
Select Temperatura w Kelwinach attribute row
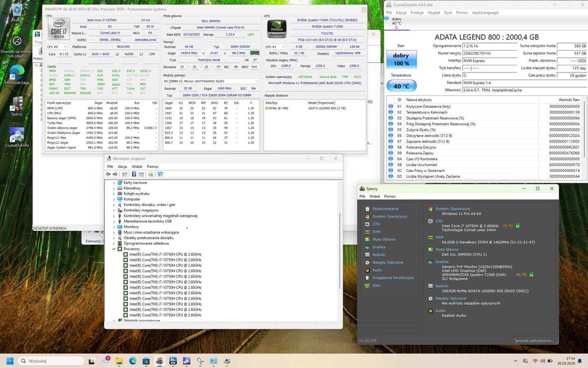pyautogui.click(x=485, y=112)
